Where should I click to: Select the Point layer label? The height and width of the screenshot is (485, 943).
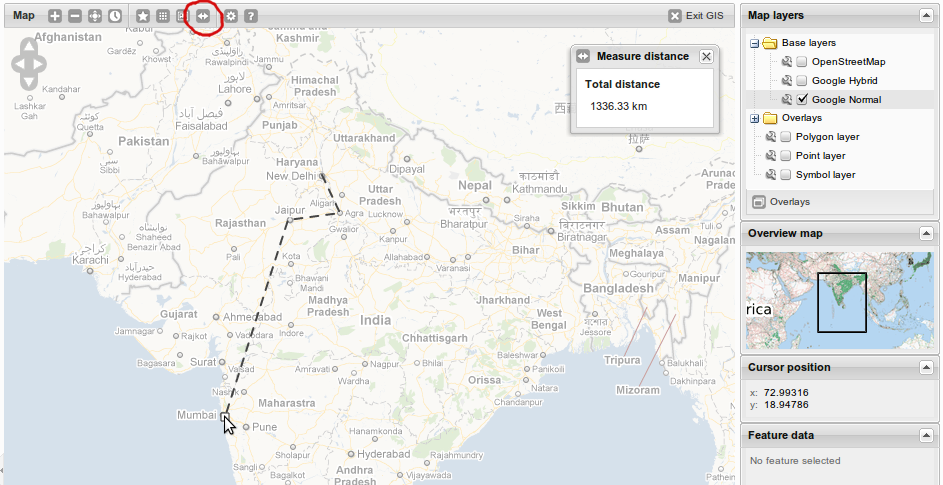coord(820,155)
